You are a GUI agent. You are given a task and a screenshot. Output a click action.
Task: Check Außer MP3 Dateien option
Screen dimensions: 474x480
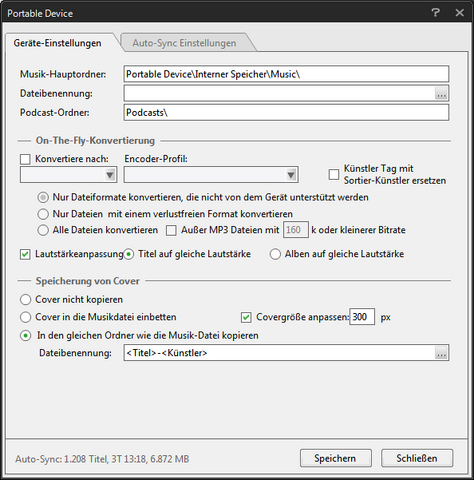pos(171,230)
